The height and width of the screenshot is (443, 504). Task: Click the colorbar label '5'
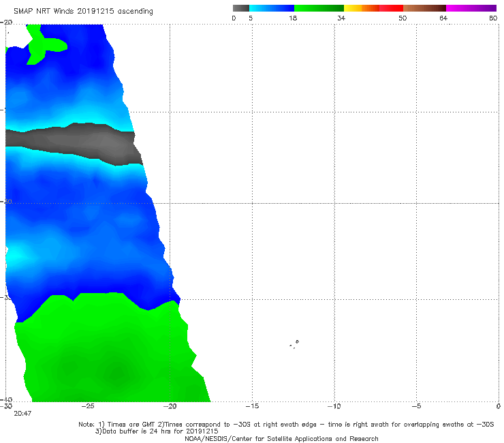251,18
